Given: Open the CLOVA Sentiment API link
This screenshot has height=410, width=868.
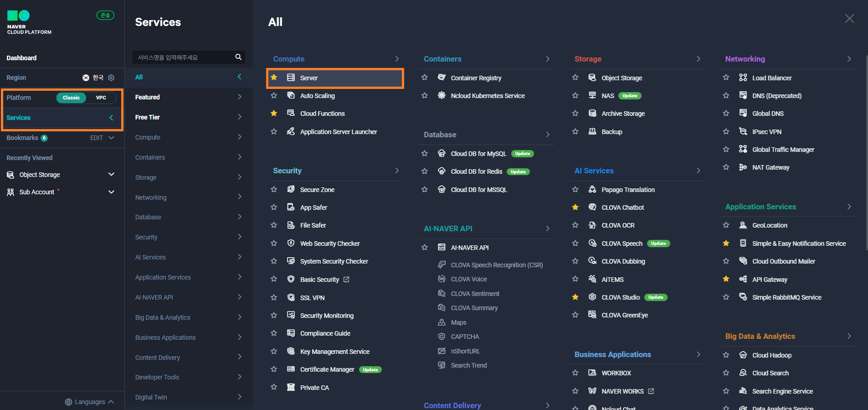Looking at the screenshot, I should coord(475,294).
